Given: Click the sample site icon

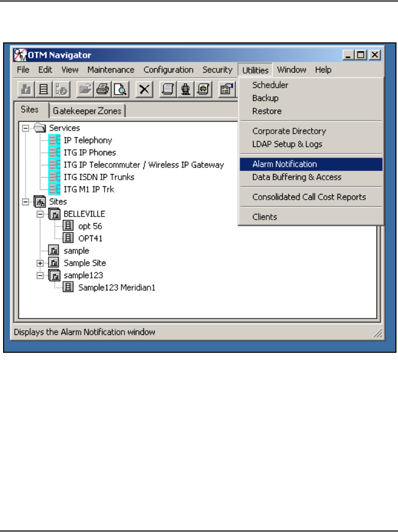Looking at the screenshot, I should coord(54,250).
